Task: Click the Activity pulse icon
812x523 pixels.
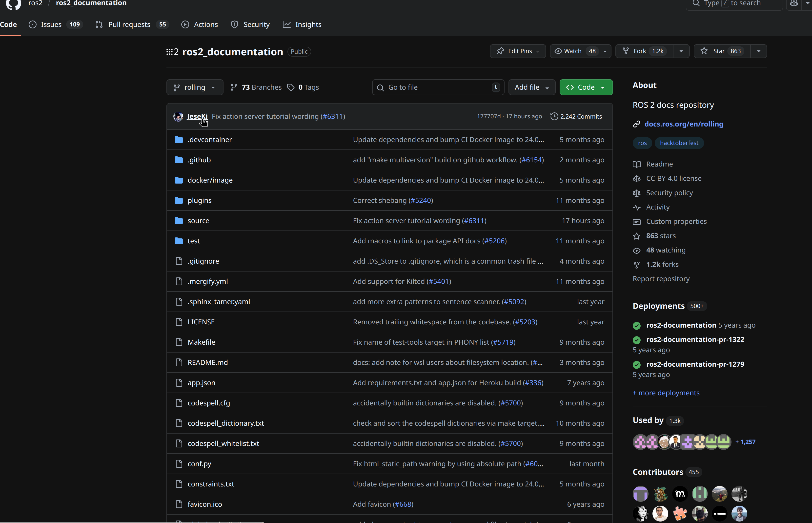Action: point(636,208)
